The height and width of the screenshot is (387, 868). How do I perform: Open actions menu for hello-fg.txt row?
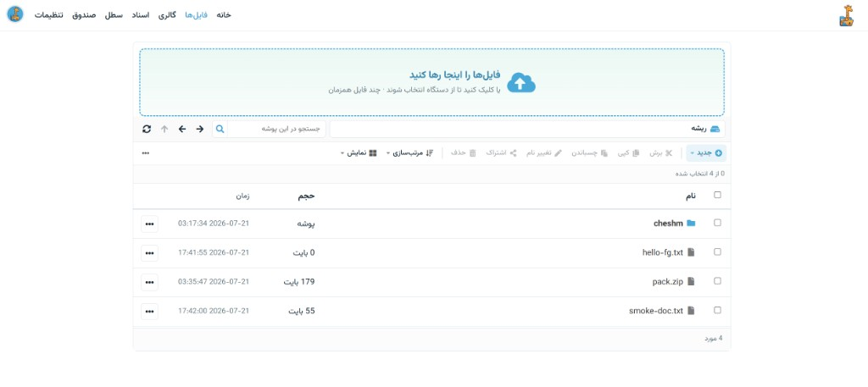click(x=149, y=253)
